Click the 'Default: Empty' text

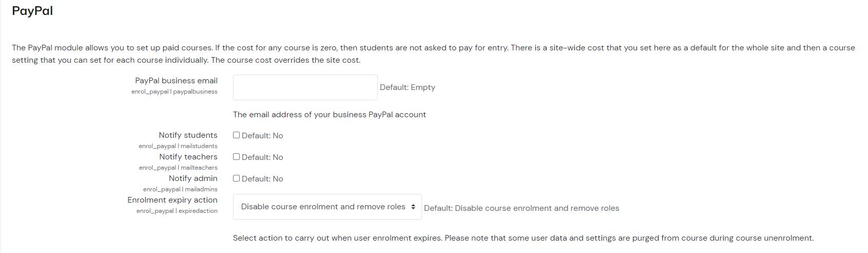click(408, 87)
